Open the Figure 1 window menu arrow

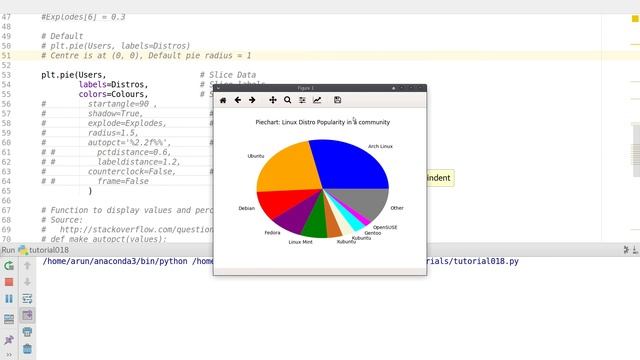point(218,88)
